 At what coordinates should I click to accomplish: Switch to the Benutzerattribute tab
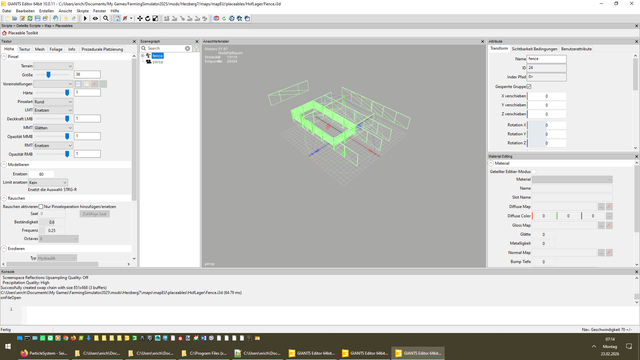[x=576, y=49]
